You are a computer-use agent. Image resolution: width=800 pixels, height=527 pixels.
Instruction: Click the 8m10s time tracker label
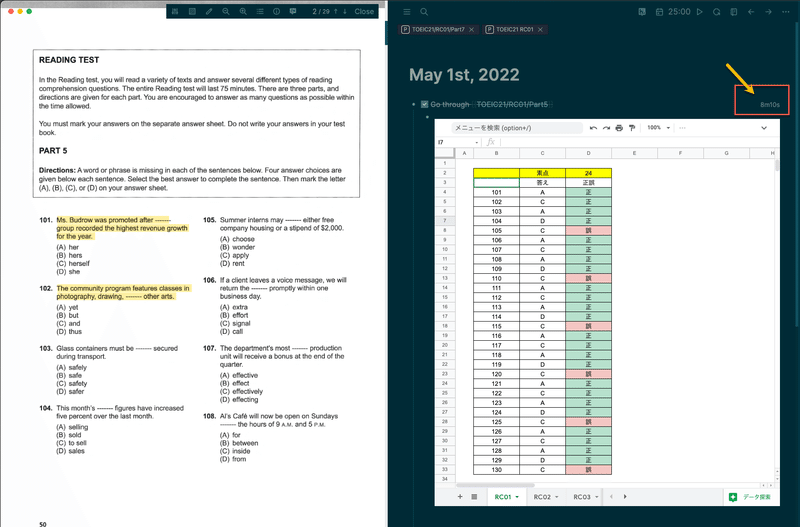click(770, 105)
